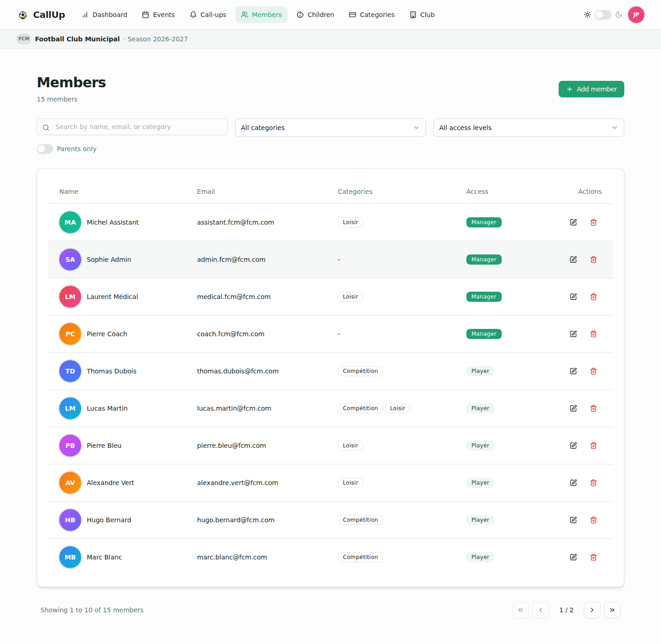Delete Michel Assistant from members
Screen dimensions: 661x644
(x=594, y=222)
